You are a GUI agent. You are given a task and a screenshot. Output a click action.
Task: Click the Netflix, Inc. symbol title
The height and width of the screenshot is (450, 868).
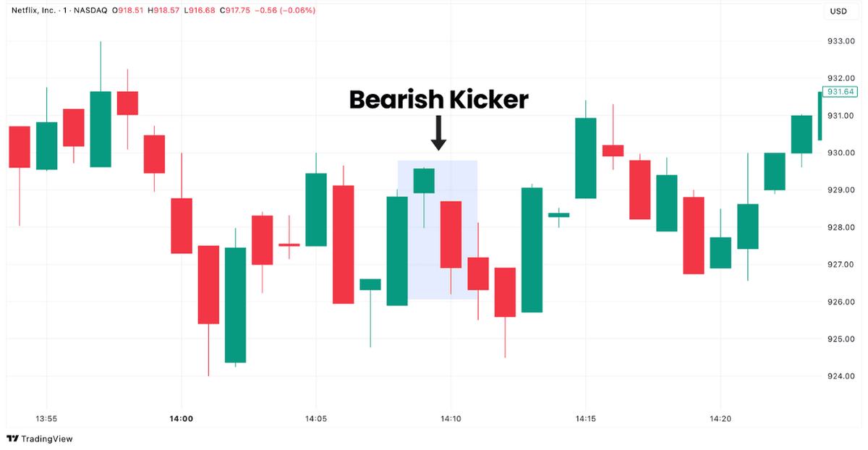click(35, 11)
